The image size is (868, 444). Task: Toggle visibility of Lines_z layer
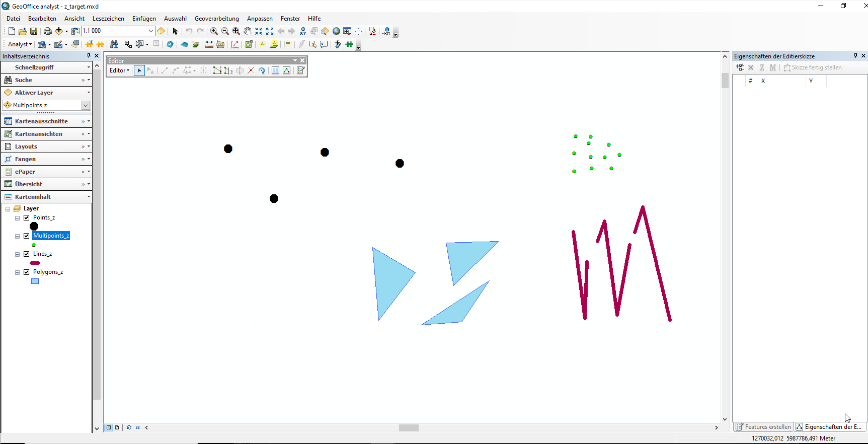pyautogui.click(x=27, y=254)
